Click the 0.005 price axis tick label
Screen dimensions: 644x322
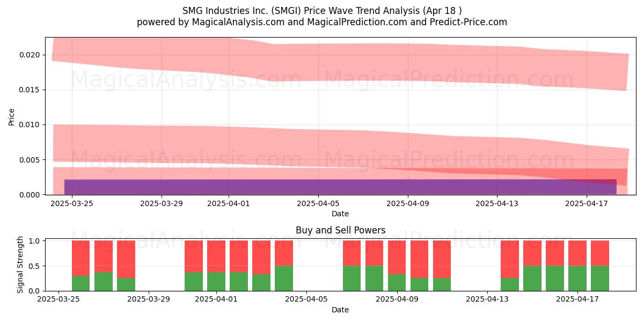[x=30, y=160]
